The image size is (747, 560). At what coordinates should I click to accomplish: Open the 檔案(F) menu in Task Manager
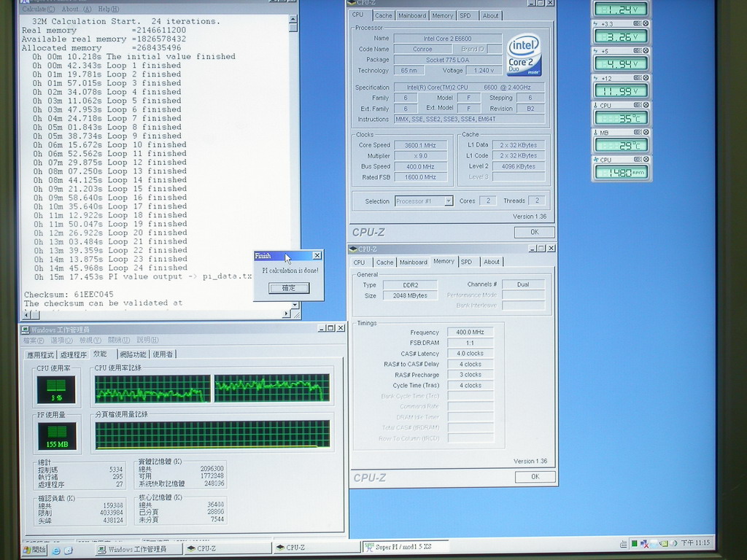click(x=34, y=341)
